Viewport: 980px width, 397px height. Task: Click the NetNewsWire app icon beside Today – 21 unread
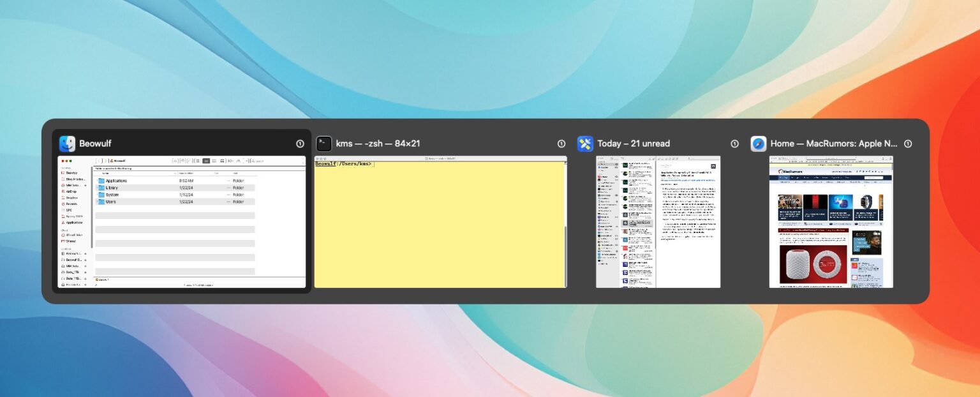585,143
